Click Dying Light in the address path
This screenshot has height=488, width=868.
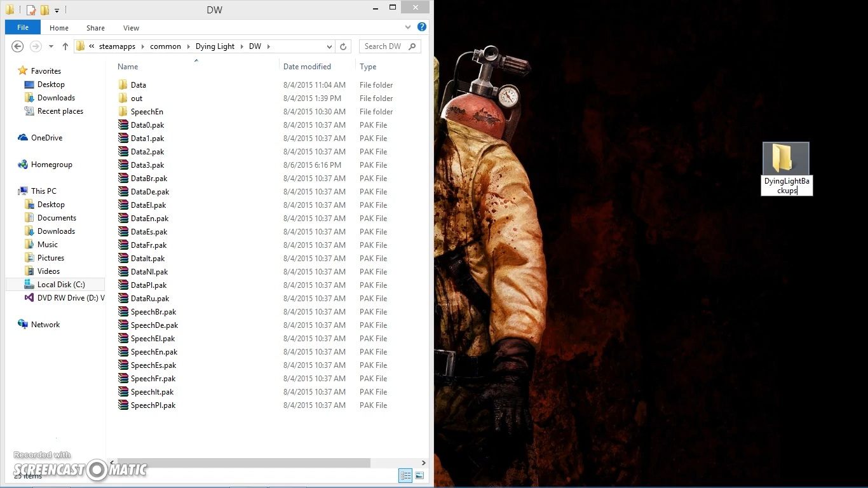[x=215, y=46]
